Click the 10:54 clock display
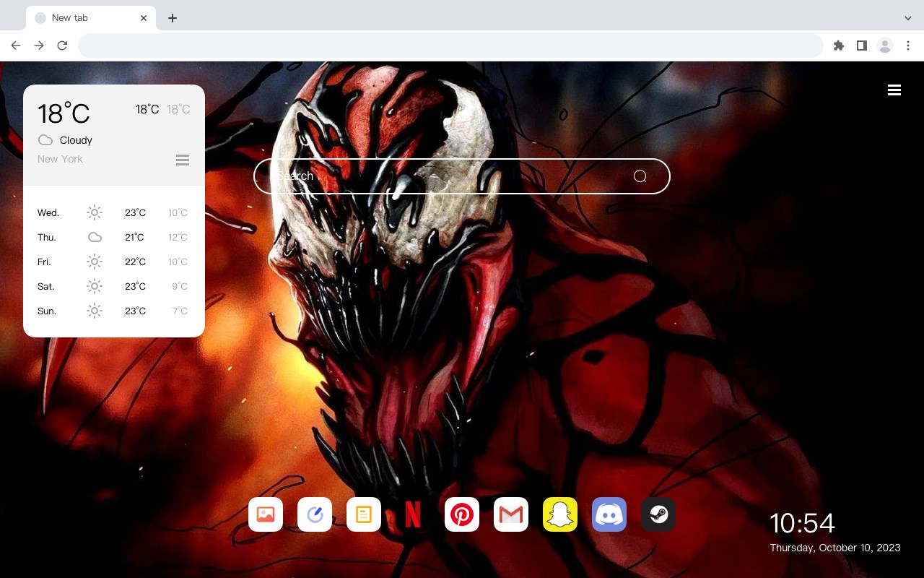Viewport: 924px width, 578px height. coord(802,523)
